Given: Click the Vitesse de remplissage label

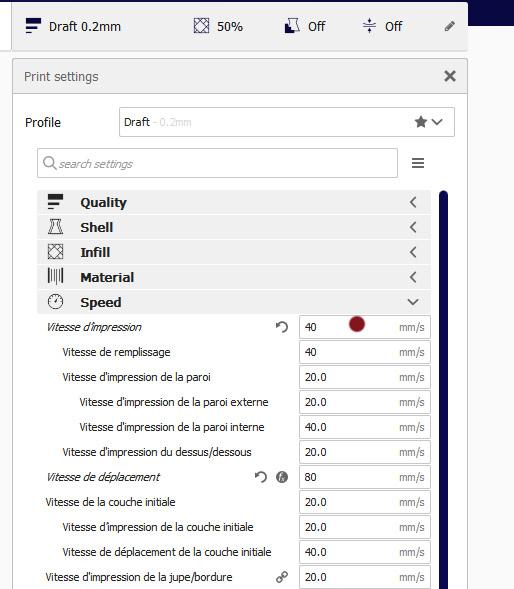Looking at the screenshot, I should (116, 352).
